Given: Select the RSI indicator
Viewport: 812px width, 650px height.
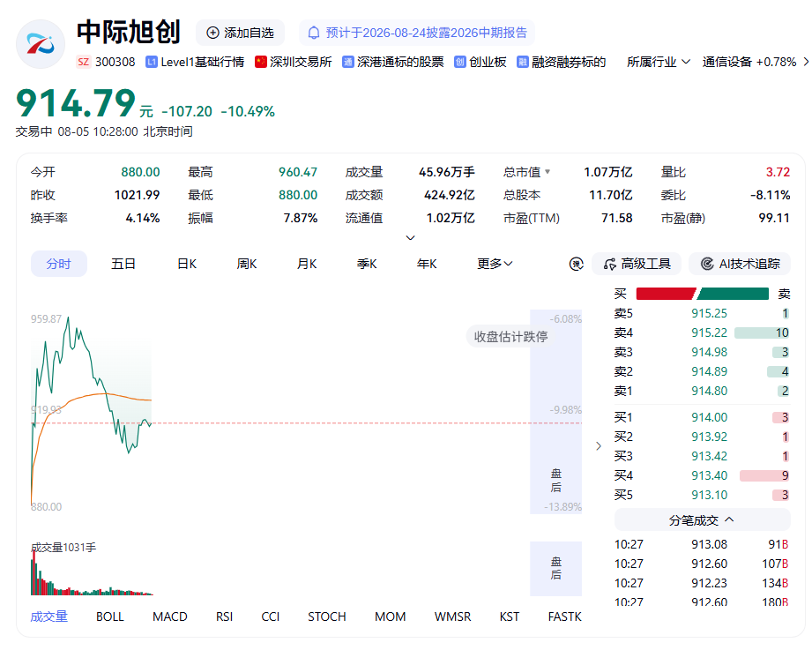Looking at the screenshot, I should 224,616.
